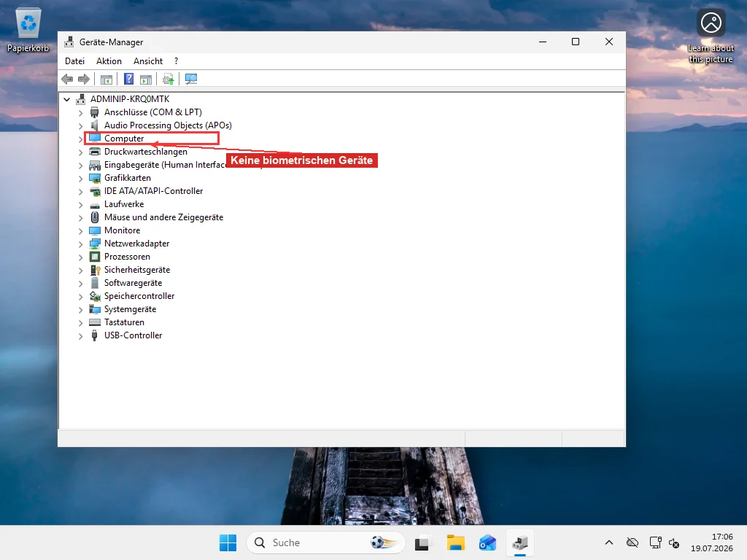Viewport: 747px width, 560px height.
Task: Open the Ansicht menu
Action: [147, 61]
